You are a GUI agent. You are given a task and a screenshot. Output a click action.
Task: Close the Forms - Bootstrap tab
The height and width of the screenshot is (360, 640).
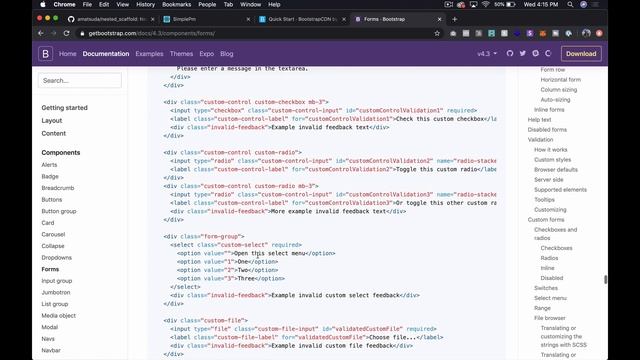click(439, 19)
